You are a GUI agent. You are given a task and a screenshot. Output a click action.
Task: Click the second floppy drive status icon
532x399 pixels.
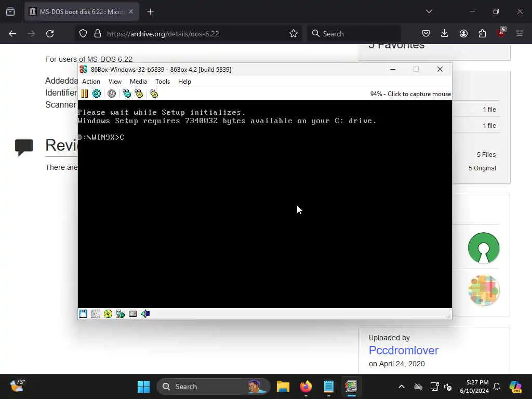96,314
